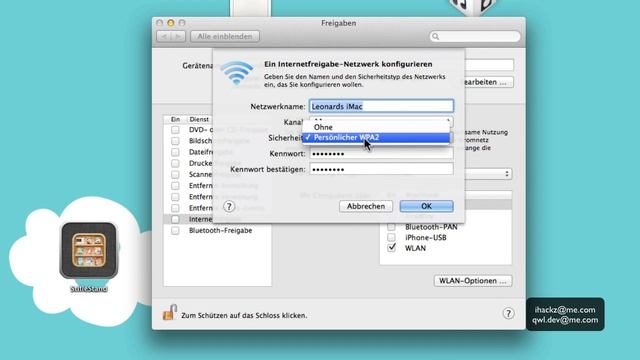The height and width of the screenshot is (360, 640).
Task: Toggle the DVD- oder CD-Freigabe checkbox
Action: (x=175, y=130)
